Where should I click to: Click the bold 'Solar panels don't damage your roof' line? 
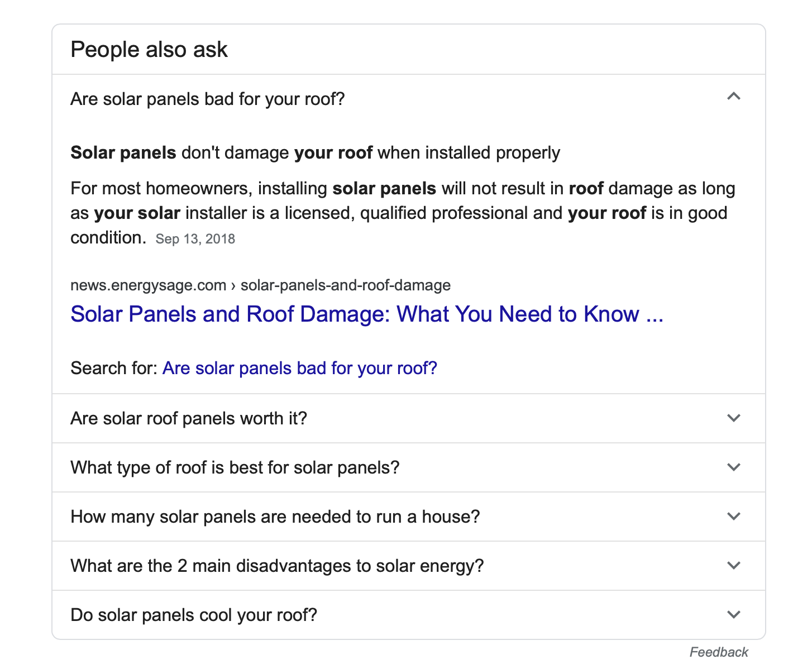coord(315,152)
